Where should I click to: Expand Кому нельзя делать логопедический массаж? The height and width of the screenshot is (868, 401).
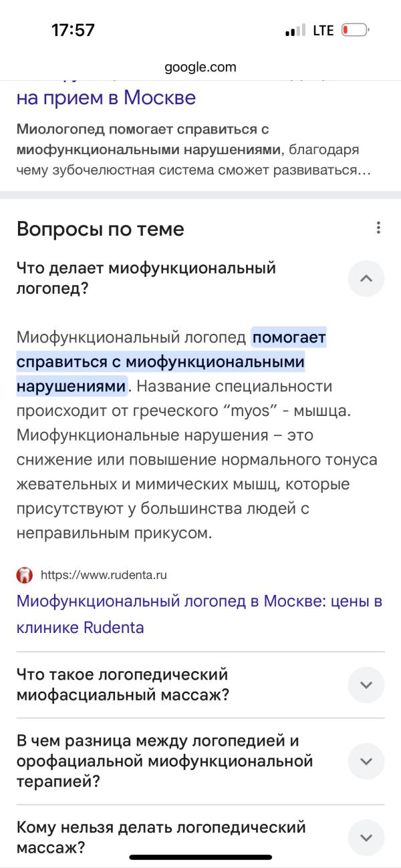(x=366, y=837)
